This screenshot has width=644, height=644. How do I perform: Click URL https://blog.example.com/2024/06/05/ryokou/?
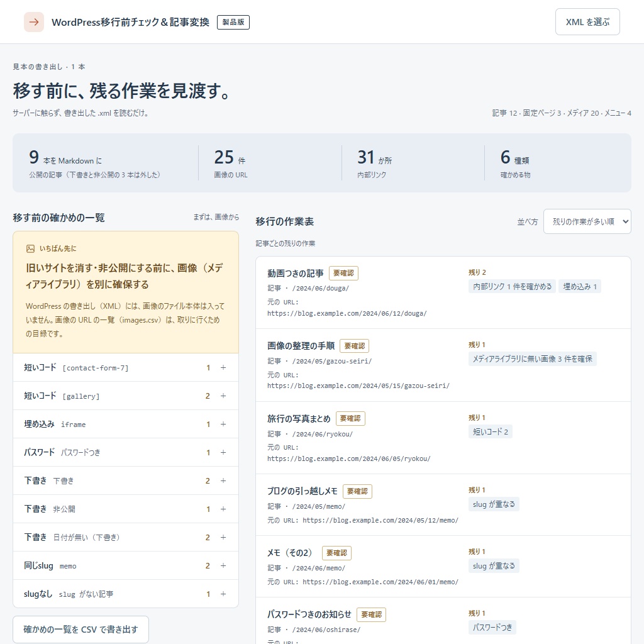coord(349,458)
